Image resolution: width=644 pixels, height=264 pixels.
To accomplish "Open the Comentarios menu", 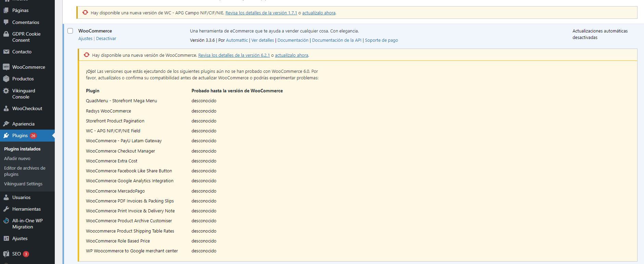I will 26,22.
